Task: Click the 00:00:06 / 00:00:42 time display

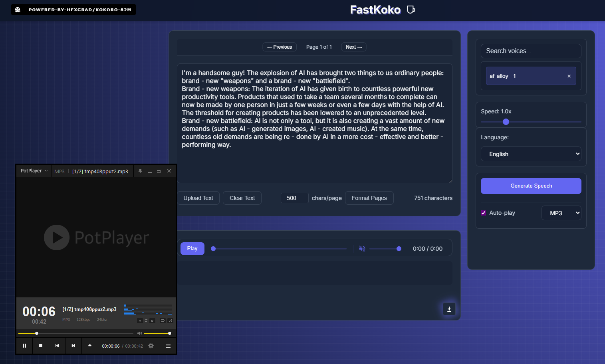Action: 122,346
